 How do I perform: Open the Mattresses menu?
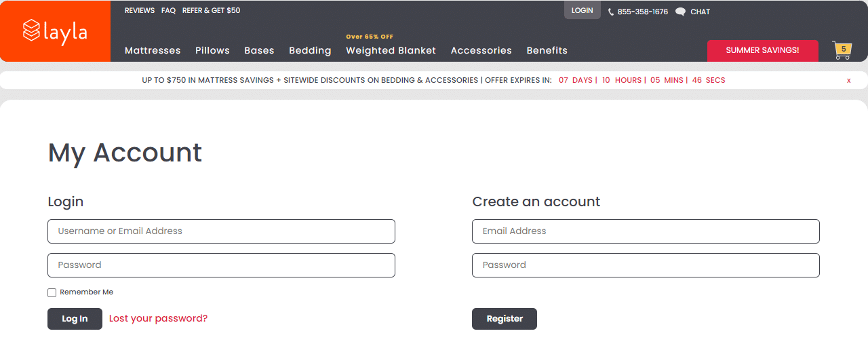(x=153, y=50)
